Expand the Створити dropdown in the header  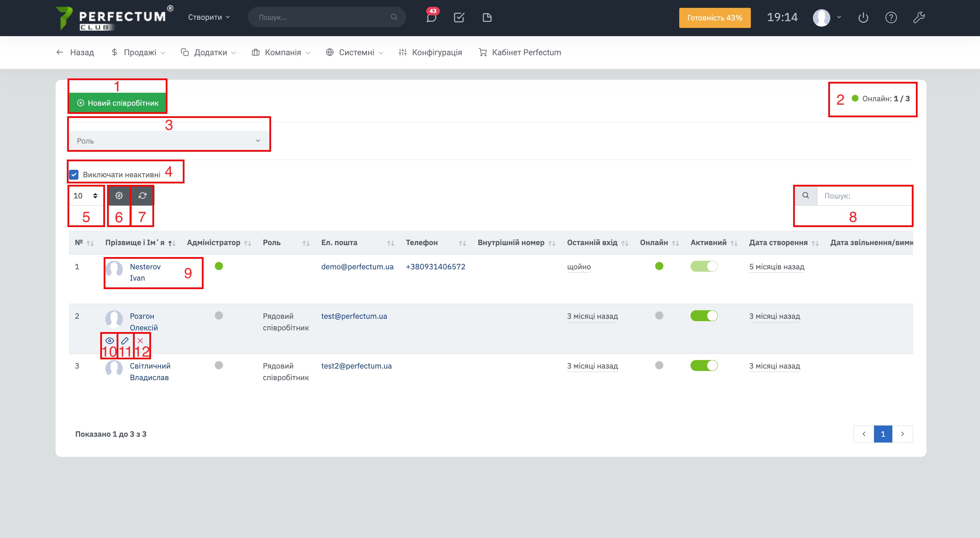click(209, 17)
